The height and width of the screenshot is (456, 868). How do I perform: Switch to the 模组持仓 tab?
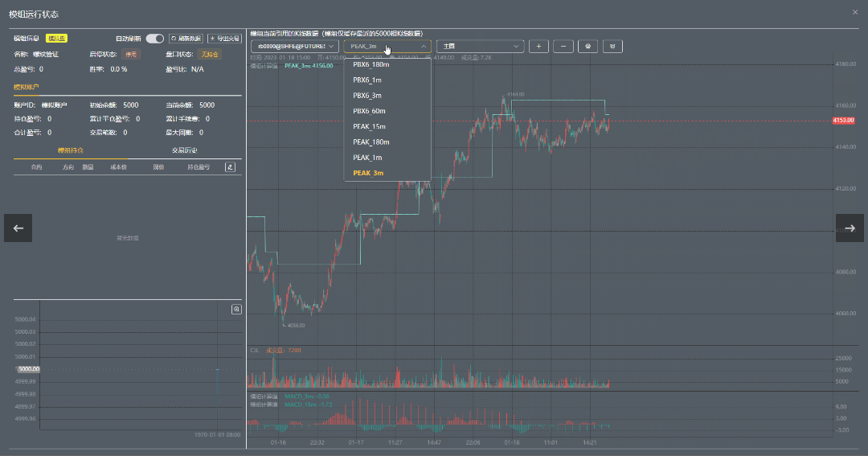tap(71, 150)
